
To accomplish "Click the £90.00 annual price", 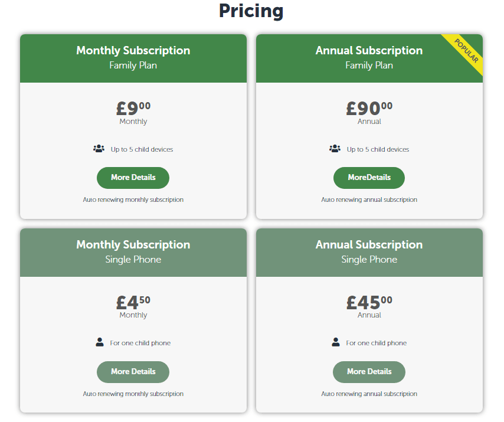I will click(x=369, y=109).
